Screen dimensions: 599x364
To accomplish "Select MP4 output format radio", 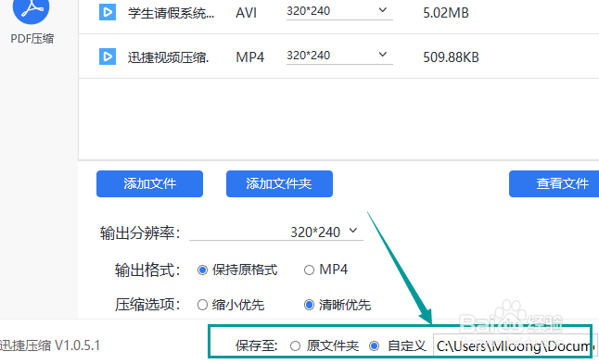I will (x=309, y=270).
